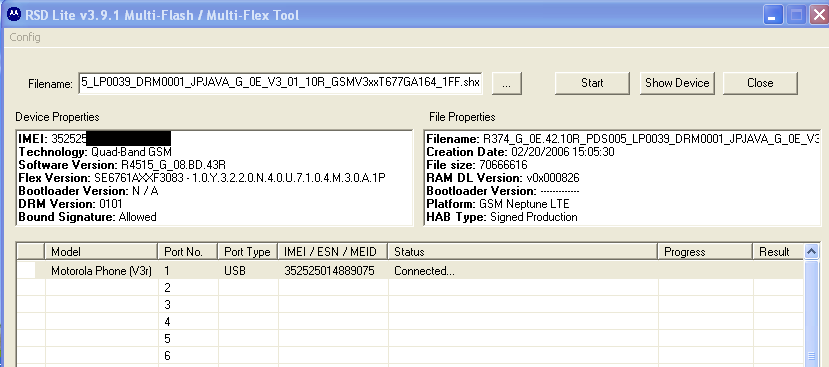This screenshot has width=829, height=367.
Task: Click the IMEI cell 352525014889075
Action: point(333,271)
